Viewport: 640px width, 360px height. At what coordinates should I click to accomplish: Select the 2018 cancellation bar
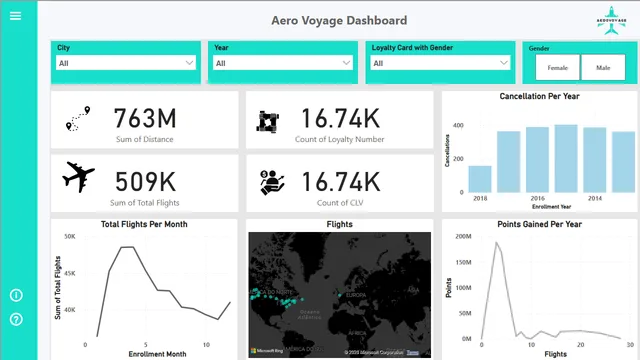(x=480, y=179)
